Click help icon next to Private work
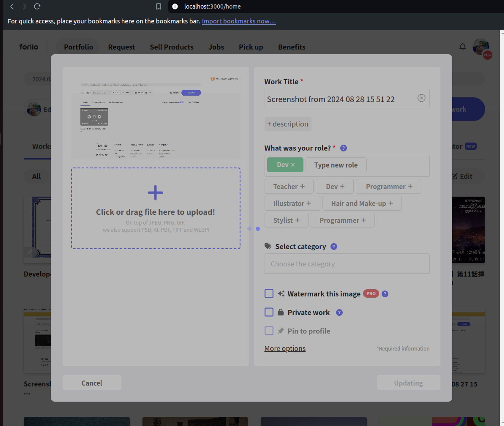 339,312
